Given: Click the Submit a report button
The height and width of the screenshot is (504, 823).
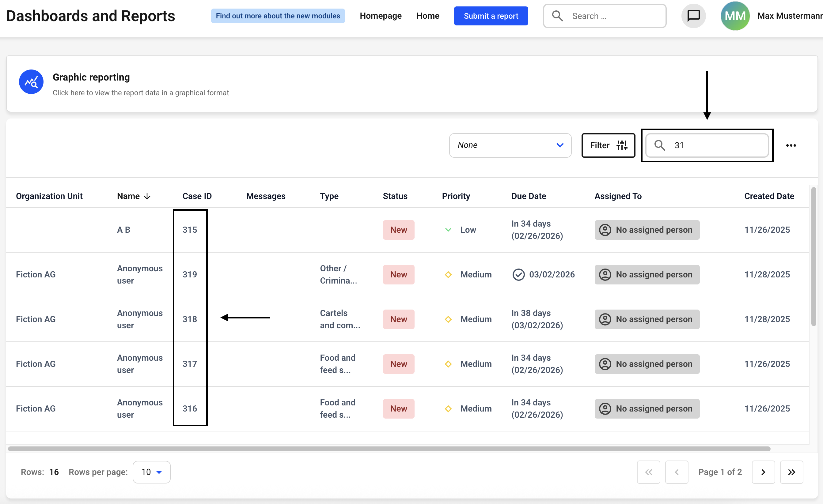Looking at the screenshot, I should click(491, 16).
